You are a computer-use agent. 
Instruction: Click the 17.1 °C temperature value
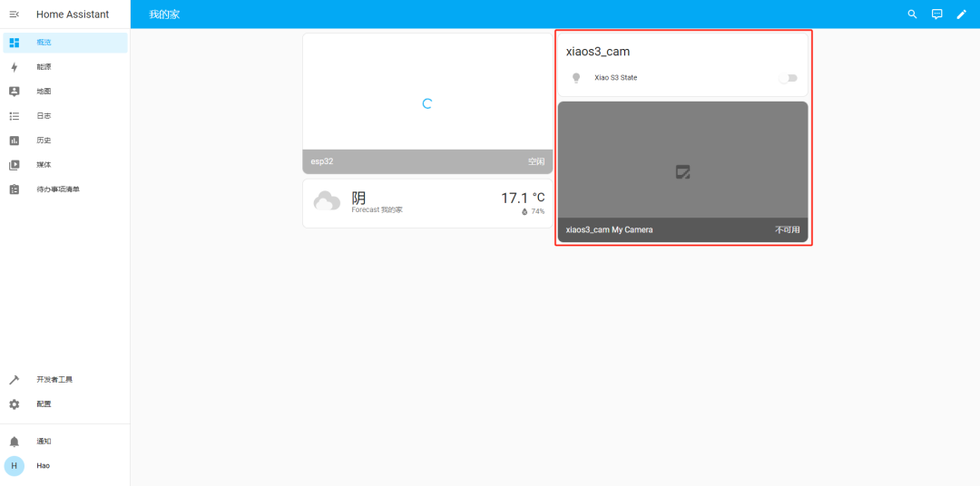[x=524, y=198]
